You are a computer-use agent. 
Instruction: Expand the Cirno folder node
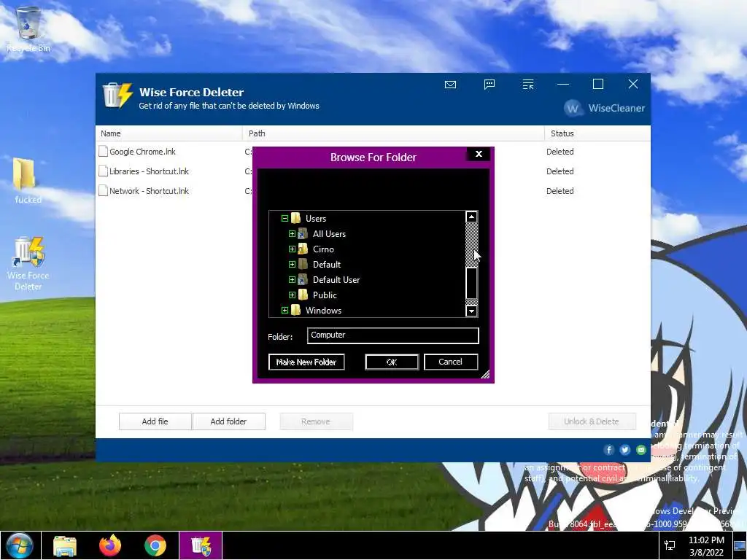(292, 249)
